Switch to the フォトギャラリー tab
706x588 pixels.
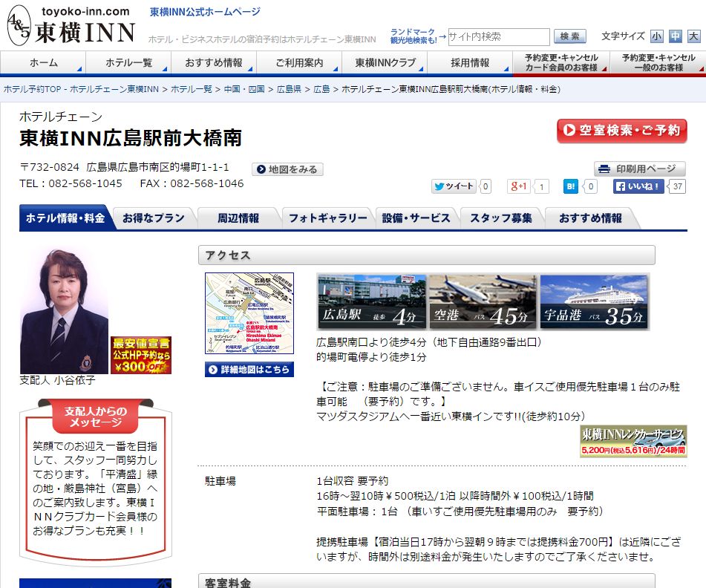[327, 218]
